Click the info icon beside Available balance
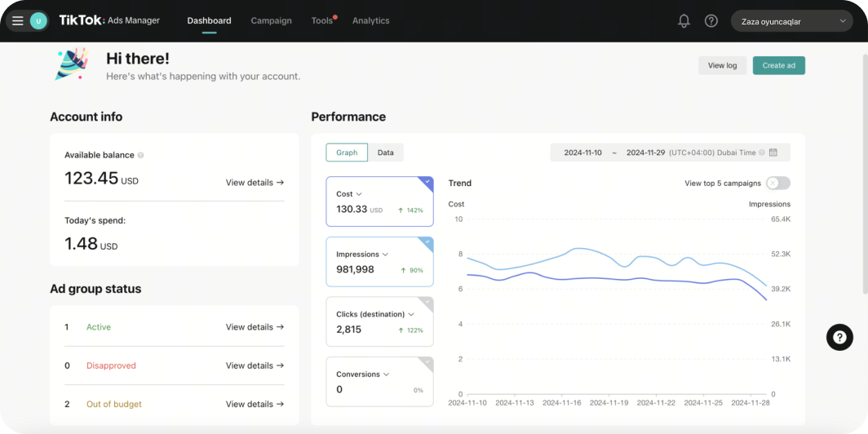Viewport: 868px width, 434px height. [x=141, y=155]
